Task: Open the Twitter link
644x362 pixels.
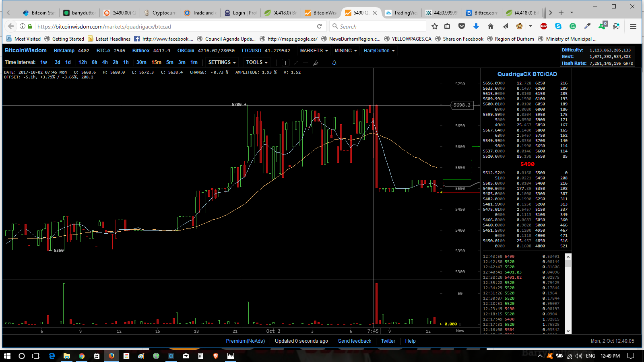Action: 388,341
